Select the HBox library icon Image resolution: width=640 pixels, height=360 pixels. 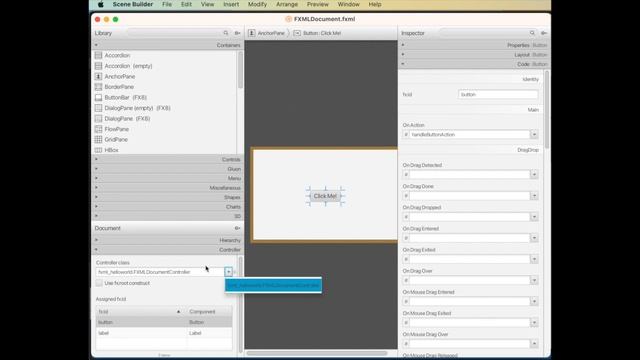point(98,150)
